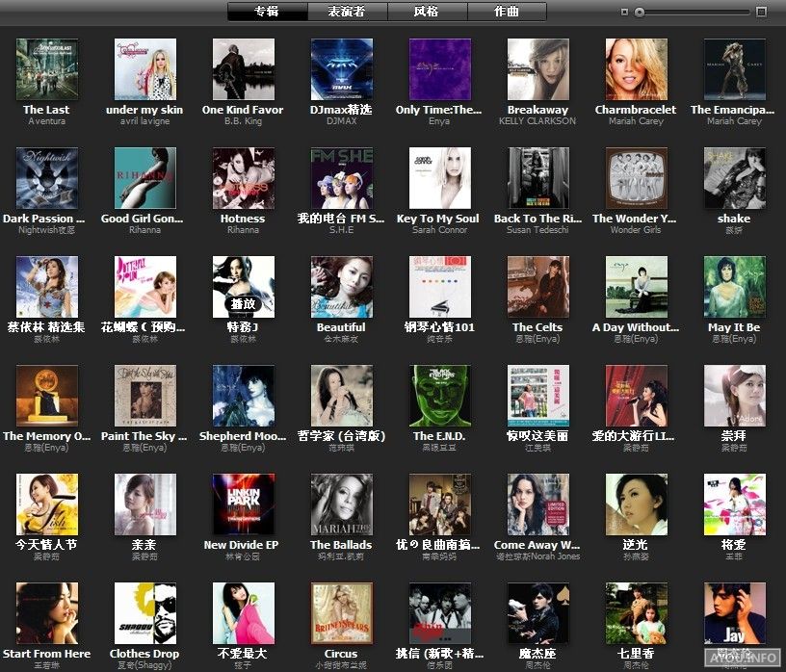Open Shepherd Moo... album cover

[244, 396]
